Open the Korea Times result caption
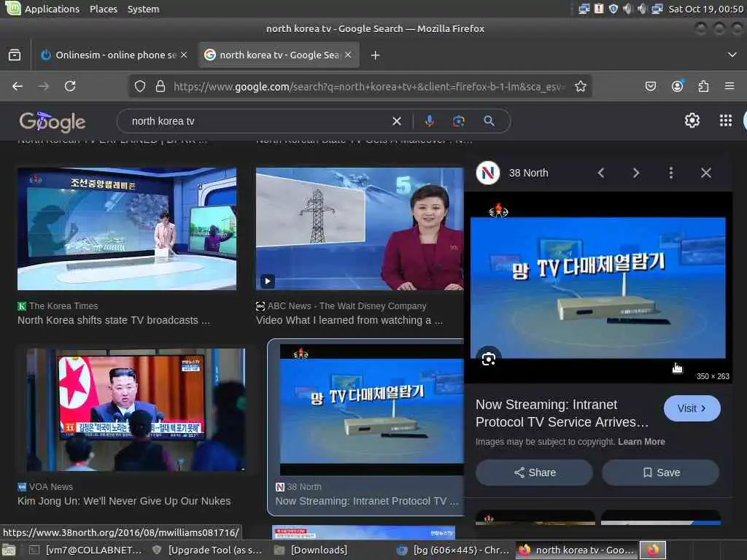 pyautogui.click(x=113, y=320)
